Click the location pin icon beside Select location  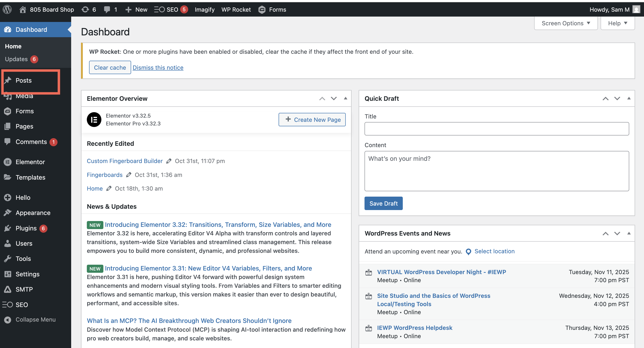tap(469, 251)
